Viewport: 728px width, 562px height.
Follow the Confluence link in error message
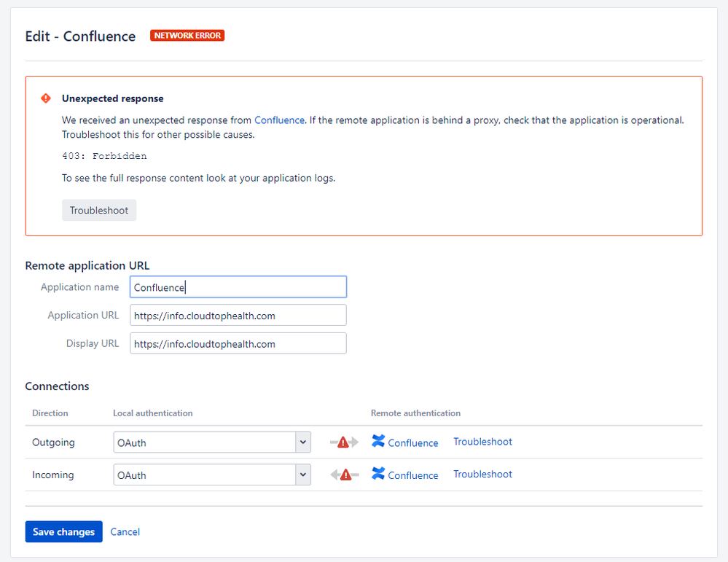click(x=279, y=120)
